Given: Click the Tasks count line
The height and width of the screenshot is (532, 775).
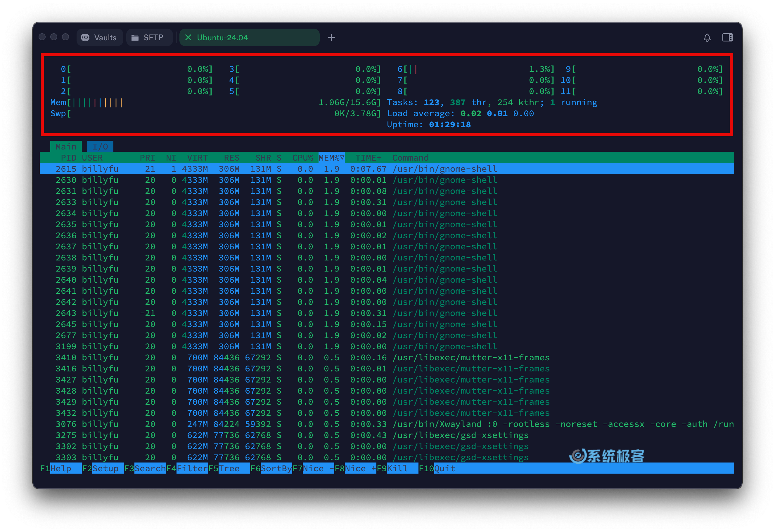Looking at the screenshot, I should pyautogui.click(x=492, y=102).
